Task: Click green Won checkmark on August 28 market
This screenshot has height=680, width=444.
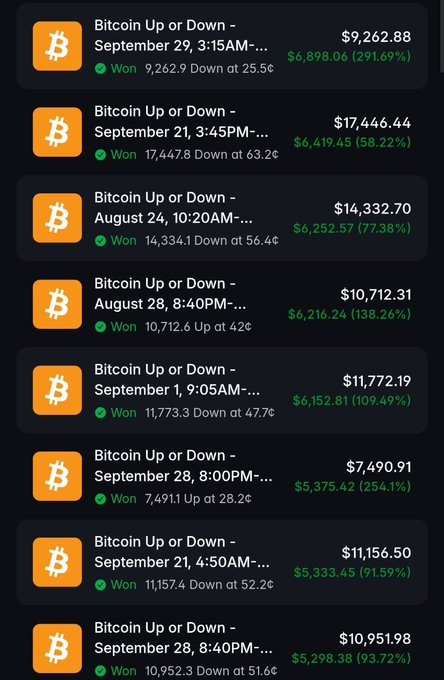Action: (x=100, y=327)
